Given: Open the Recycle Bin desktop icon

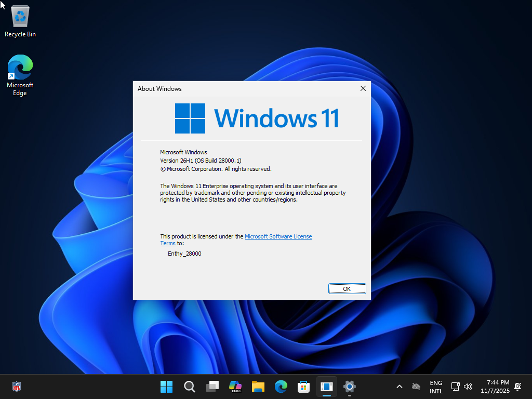Looking at the screenshot, I should click(x=20, y=21).
